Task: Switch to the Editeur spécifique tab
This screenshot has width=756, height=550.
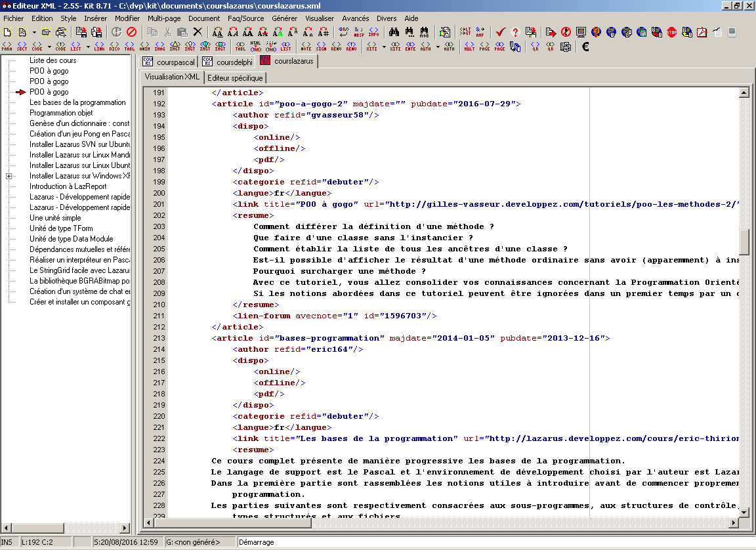Action: (235, 77)
